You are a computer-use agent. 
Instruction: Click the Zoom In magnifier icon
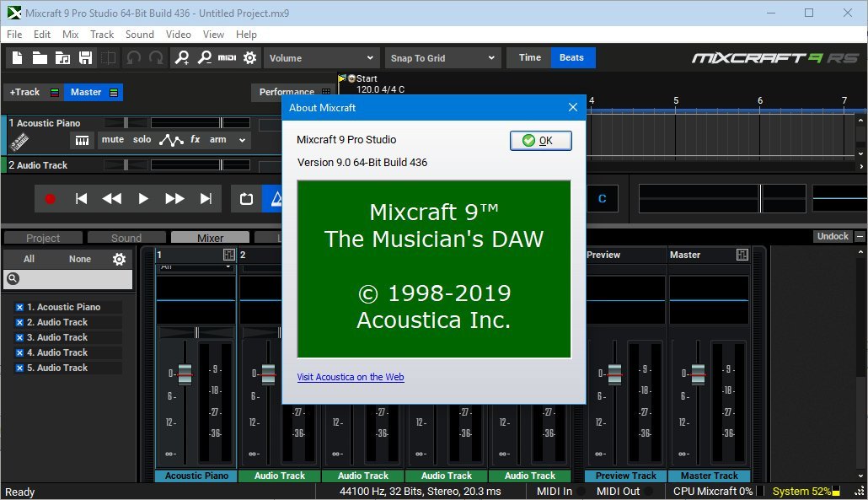[181, 57]
